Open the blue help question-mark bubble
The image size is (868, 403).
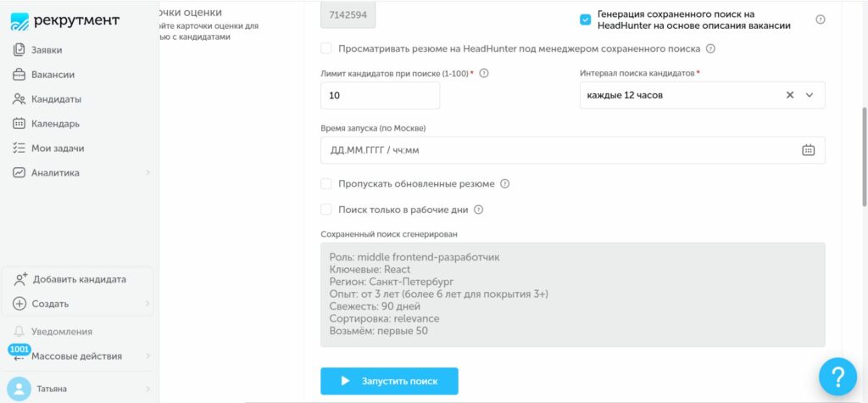838,377
